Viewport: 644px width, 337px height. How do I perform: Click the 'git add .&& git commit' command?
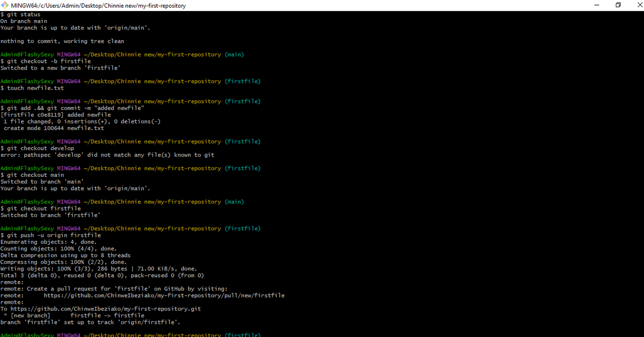(72, 108)
